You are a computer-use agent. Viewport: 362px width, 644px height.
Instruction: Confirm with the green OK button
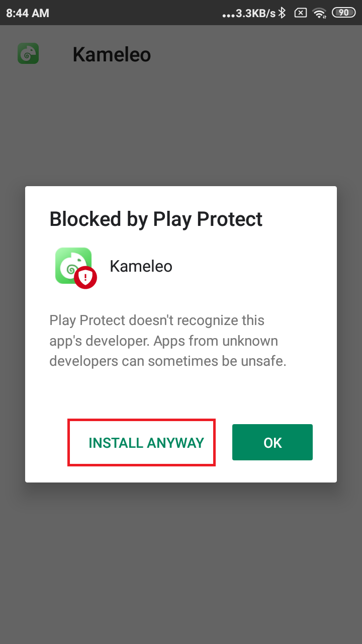coord(273,442)
